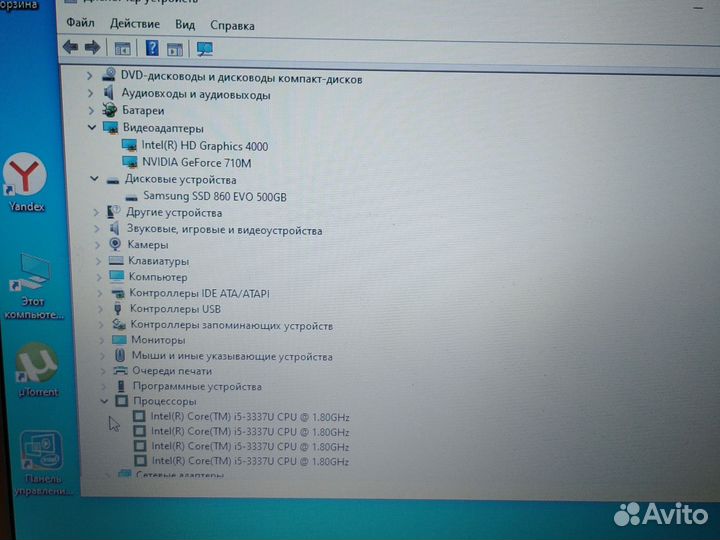Toggle the console tree pane toolbar icon
The width and height of the screenshot is (720, 540).
pos(123,48)
